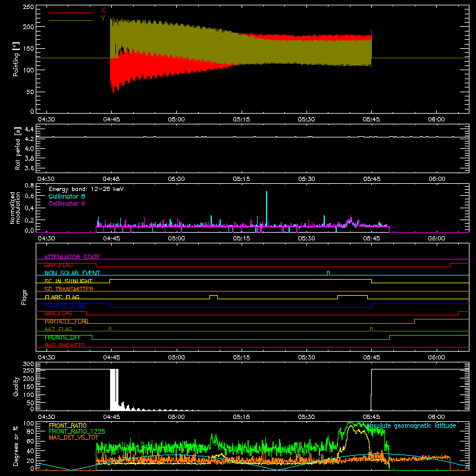Click the 05:30 tick under the Flags plot
The height and width of the screenshot is (476, 476).
306,358
